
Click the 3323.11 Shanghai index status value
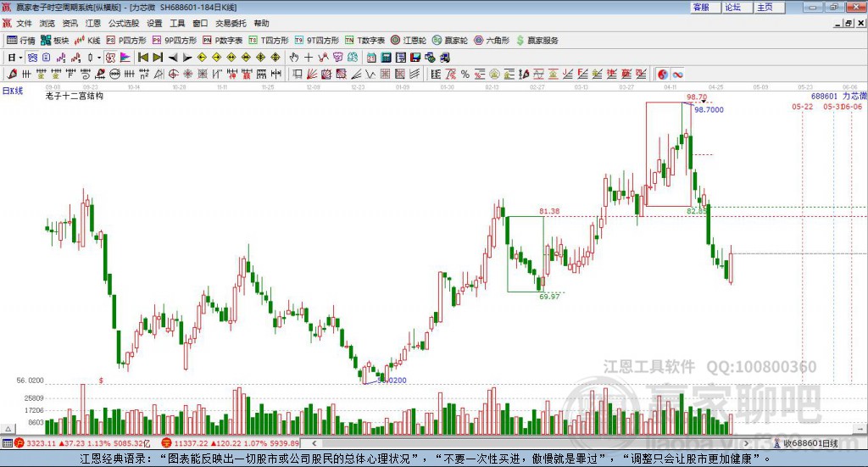(x=41, y=443)
